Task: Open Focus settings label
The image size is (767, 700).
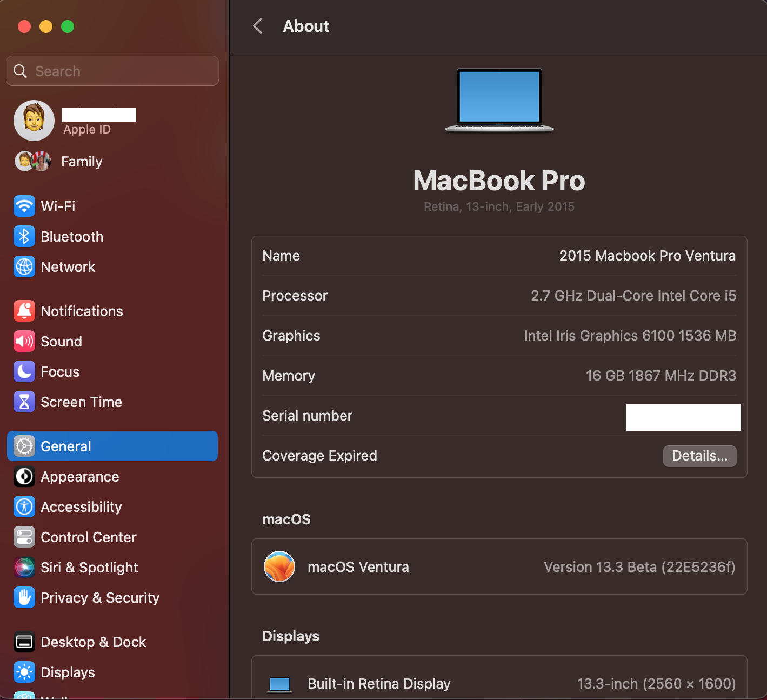Action: [60, 371]
